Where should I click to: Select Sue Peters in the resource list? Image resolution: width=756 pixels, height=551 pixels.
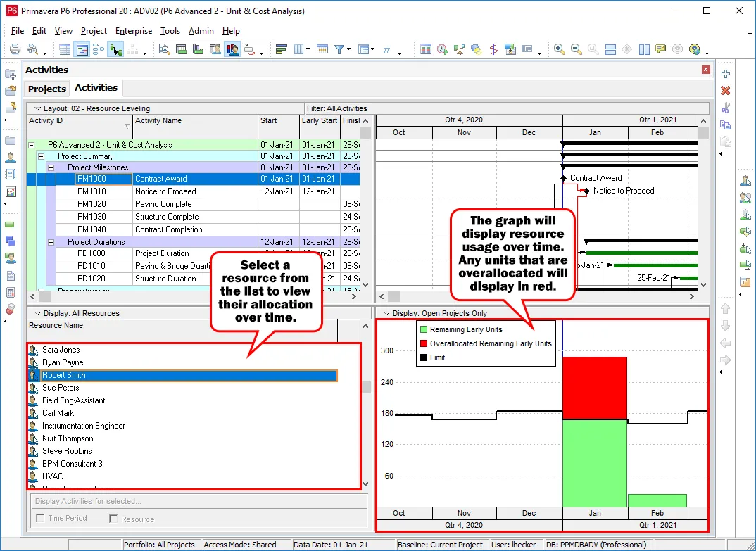point(61,388)
